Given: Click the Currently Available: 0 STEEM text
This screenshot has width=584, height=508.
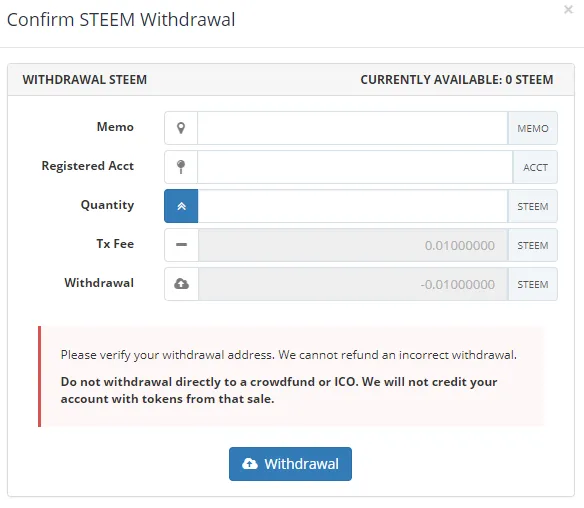Looking at the screenshot, I should click(x=457, y=80).
